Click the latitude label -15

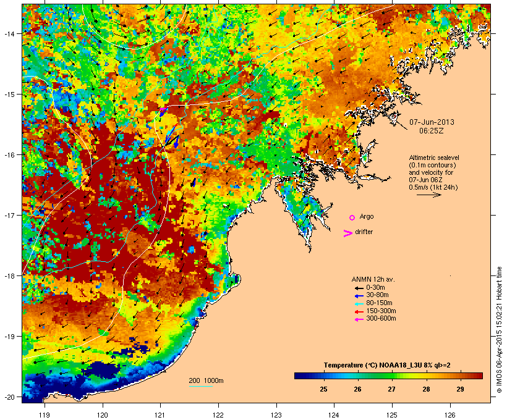(9, 94)
